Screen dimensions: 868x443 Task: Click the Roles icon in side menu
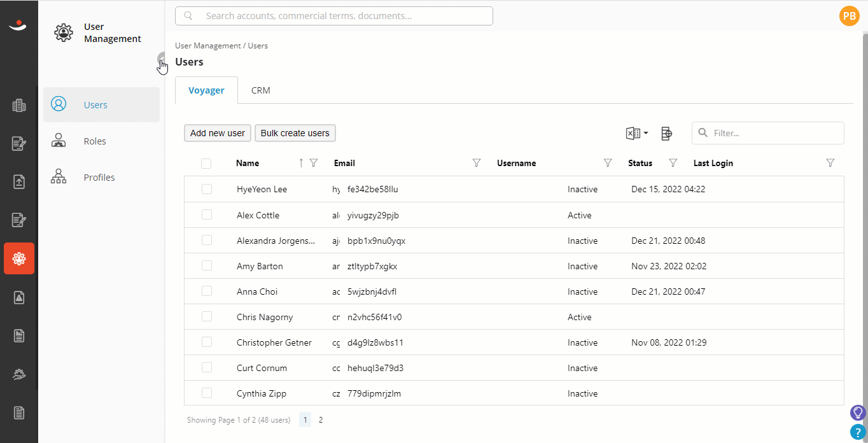pyautogui.click(x=59, y=141)
